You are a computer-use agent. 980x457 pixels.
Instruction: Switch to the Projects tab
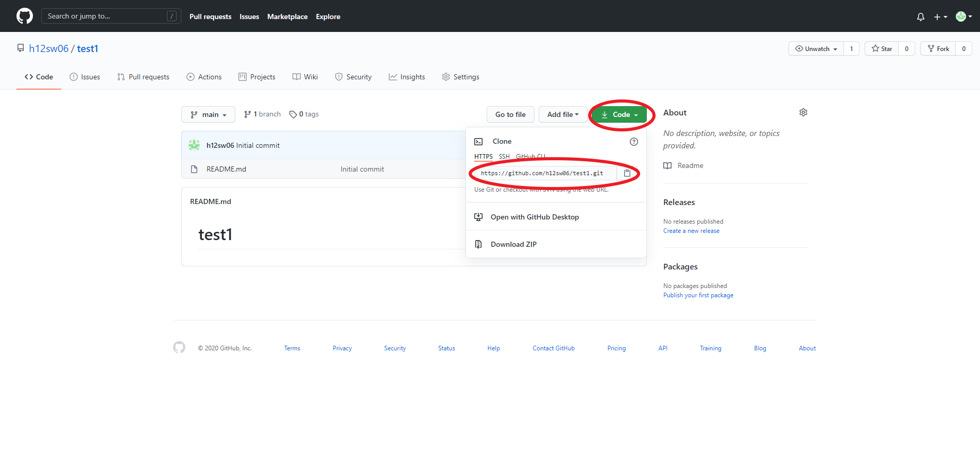tap(257, 77)
